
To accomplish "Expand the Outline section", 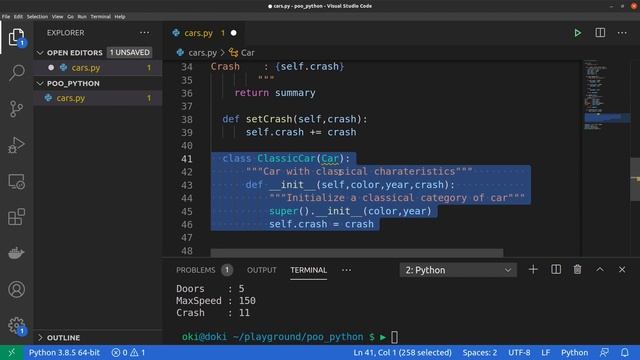I will 40,338.
